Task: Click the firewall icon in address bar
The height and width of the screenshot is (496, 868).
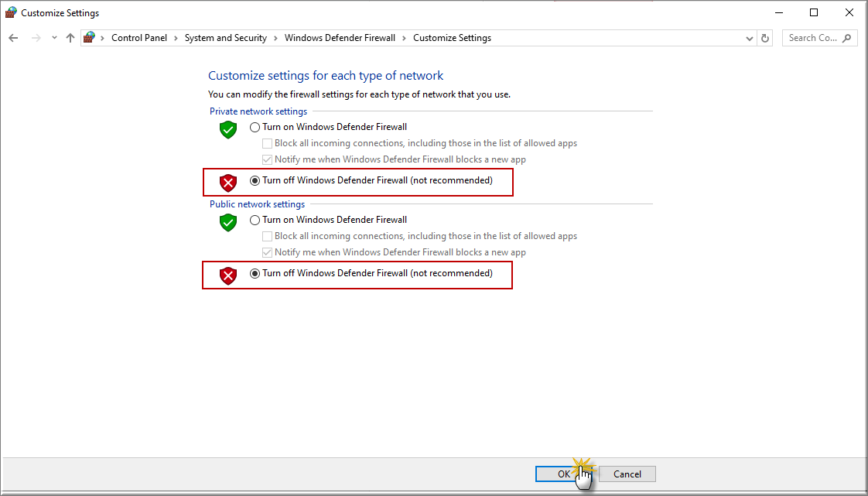Action: (89, 38)
